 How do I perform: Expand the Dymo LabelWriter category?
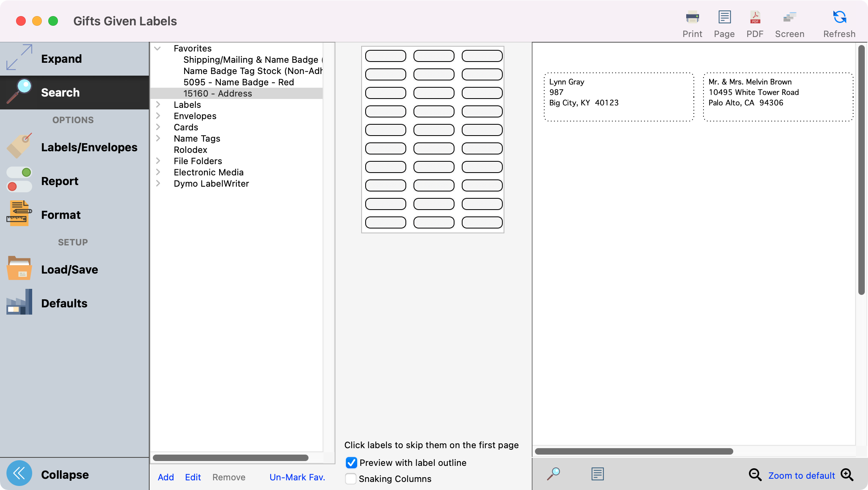pos(158,183)
